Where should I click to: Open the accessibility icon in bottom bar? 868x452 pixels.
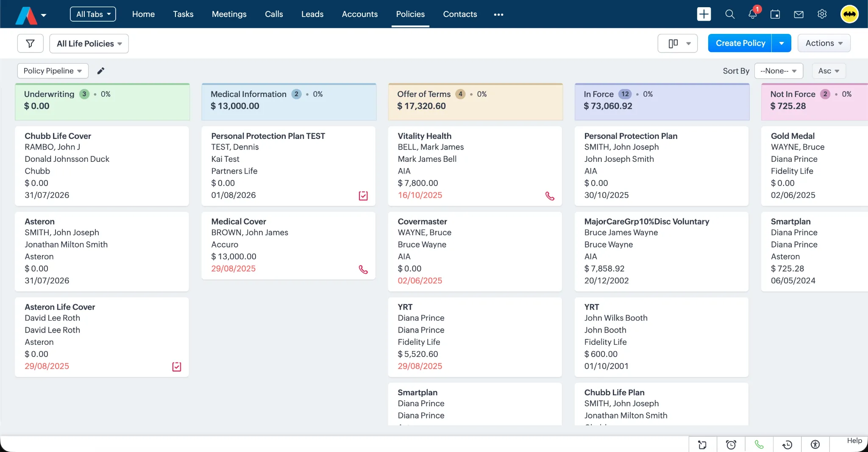pyautogui.click(x=815, y=444)
